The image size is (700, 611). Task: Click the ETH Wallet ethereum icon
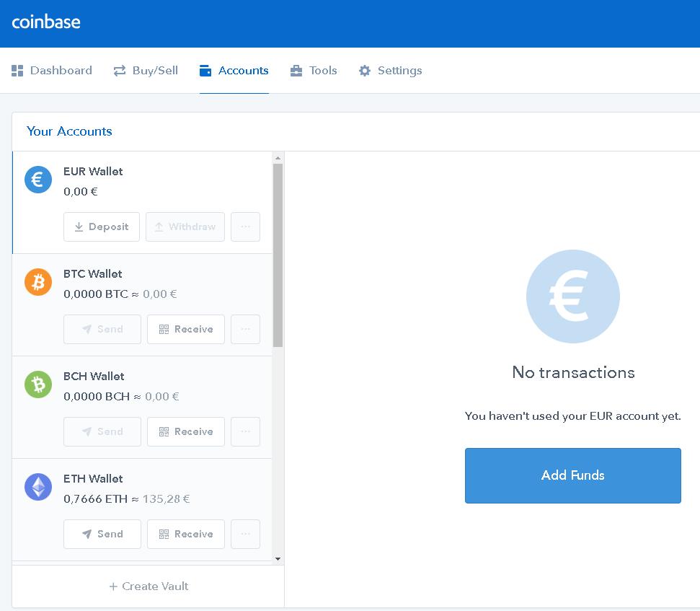pyautogui.click(x=37, y=487)
